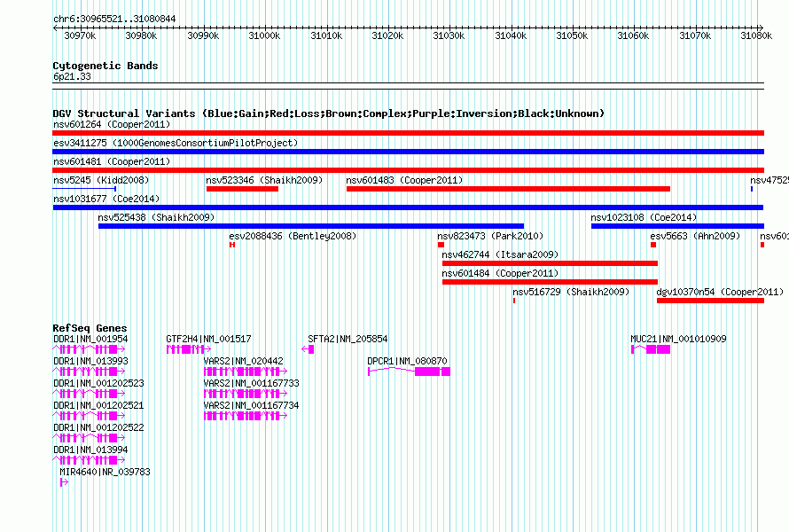Click the SFTA2|NM_205854 gene glyph
Screen dimensions: 789x532
tap(308, 349)
